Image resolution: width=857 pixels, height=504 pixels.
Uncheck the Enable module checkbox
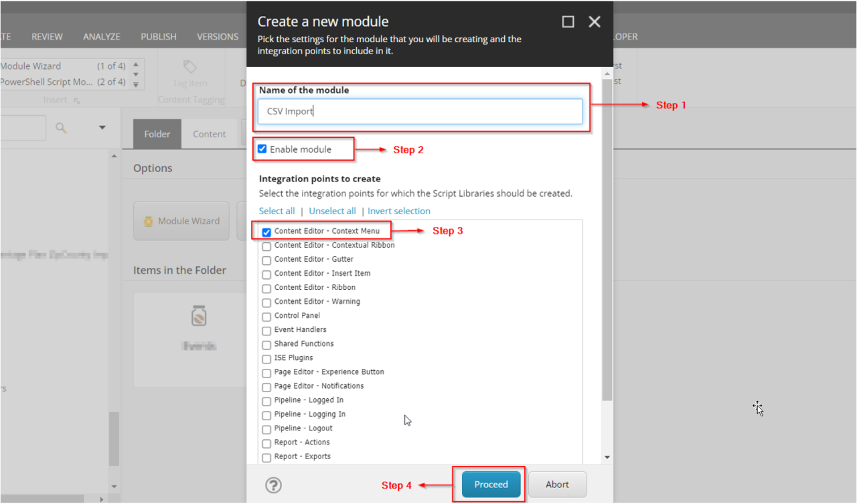[x=262, y=149]
